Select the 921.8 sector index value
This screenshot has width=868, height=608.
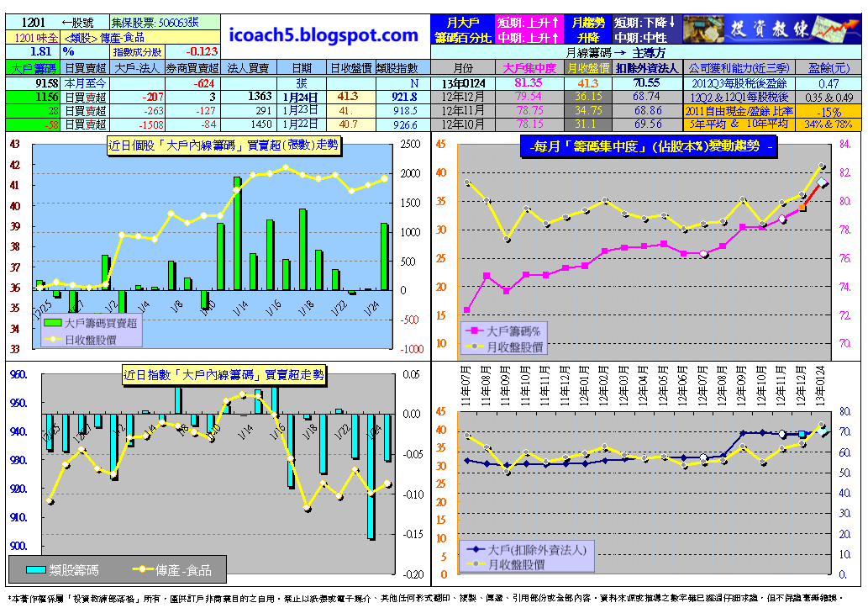click(x=403, y=97)
